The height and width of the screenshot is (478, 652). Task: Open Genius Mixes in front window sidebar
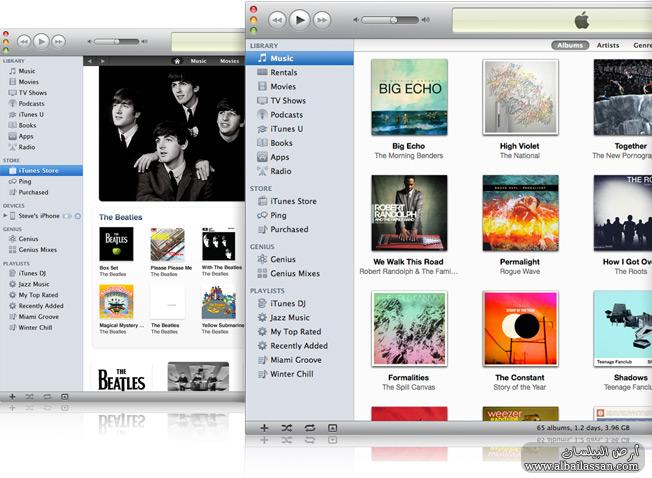(x=299, y=273)
